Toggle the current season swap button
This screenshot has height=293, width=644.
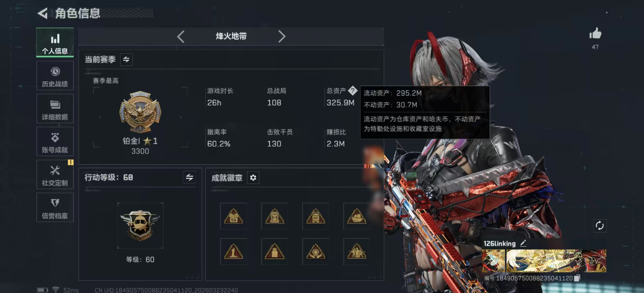126,59
